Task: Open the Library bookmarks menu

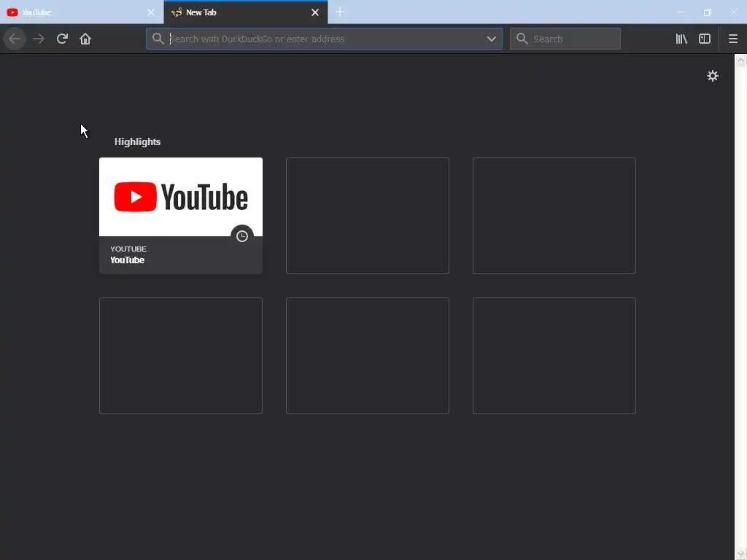Action: click(681, 39)
